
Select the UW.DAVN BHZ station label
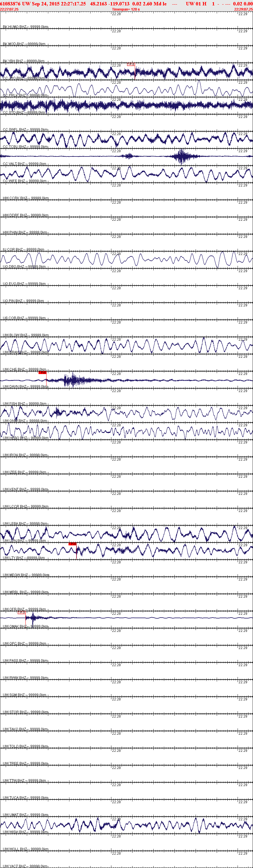click(25, 387)
